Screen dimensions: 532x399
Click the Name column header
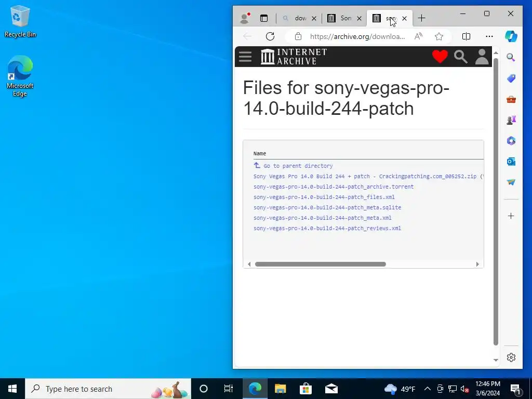click(x=260, y=153)
